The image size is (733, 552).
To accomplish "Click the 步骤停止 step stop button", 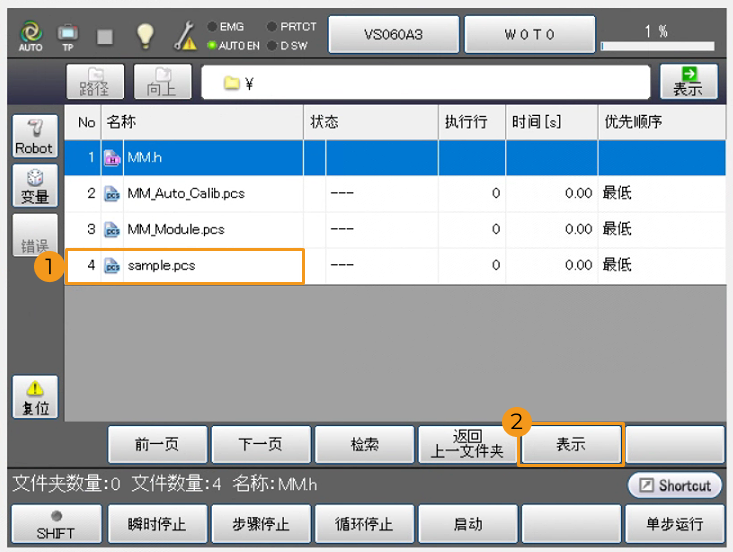I will click(261, 524).
